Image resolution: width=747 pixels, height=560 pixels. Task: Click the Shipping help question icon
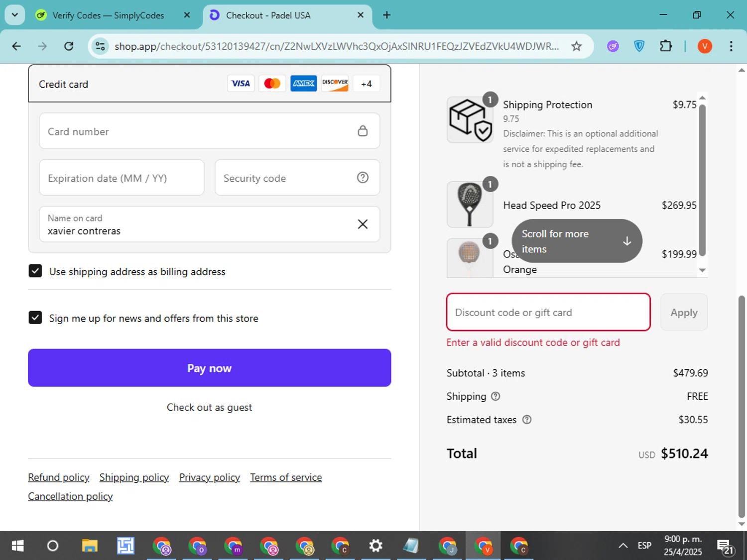496,396
